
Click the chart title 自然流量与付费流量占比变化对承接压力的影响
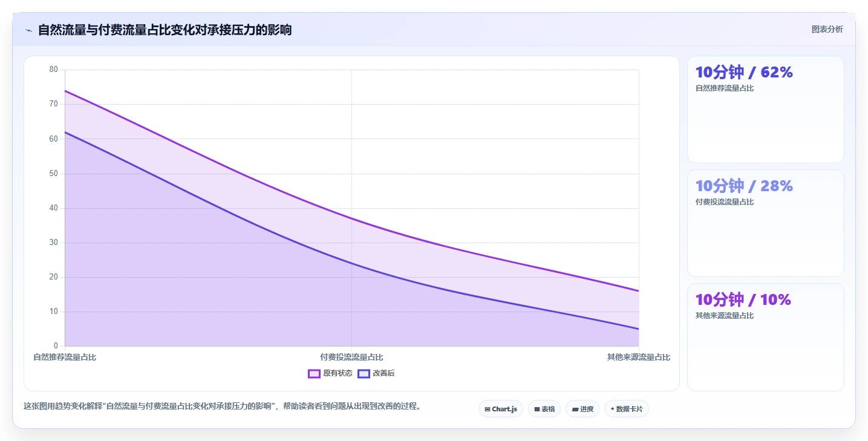point(165,30)
